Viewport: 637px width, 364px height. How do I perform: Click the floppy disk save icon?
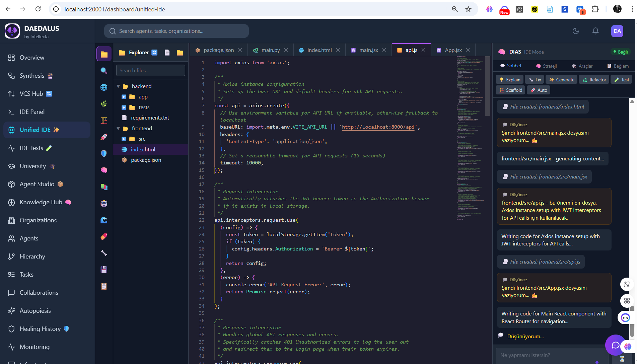[x=104, y=270]
